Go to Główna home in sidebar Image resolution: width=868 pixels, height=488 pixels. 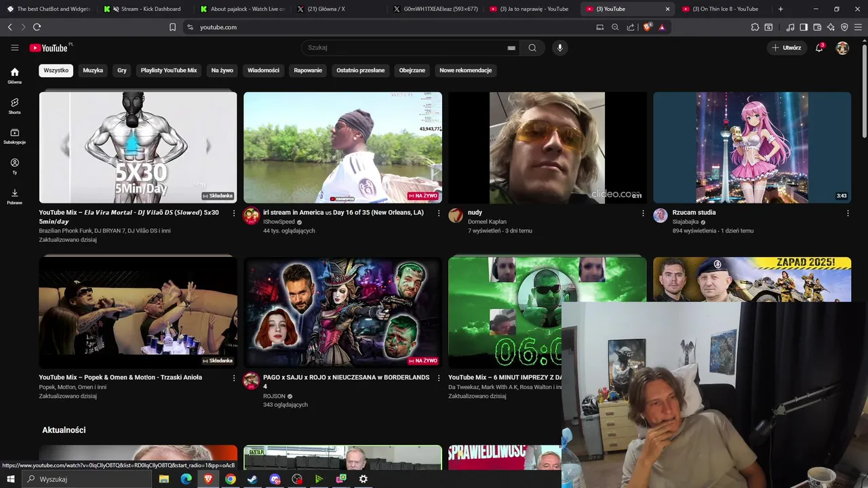click(14, 76)
